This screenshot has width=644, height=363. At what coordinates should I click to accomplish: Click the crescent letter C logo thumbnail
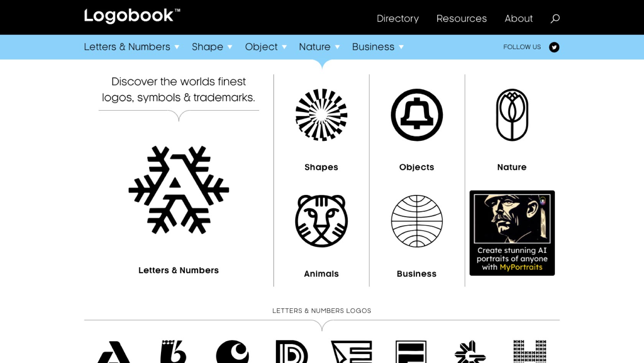(x=232, y=351)
